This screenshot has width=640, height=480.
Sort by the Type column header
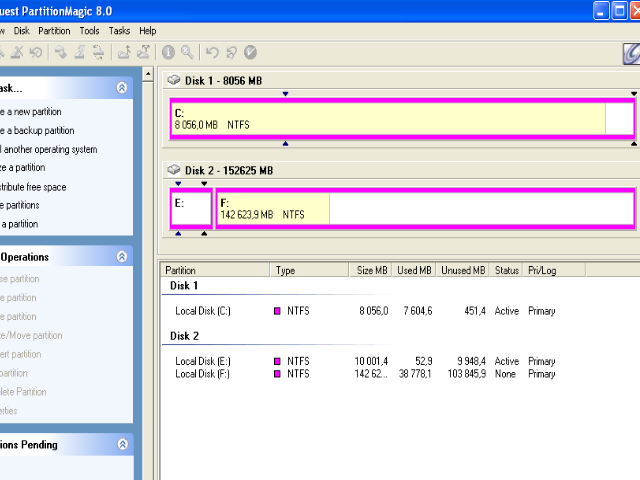[309, 270]
